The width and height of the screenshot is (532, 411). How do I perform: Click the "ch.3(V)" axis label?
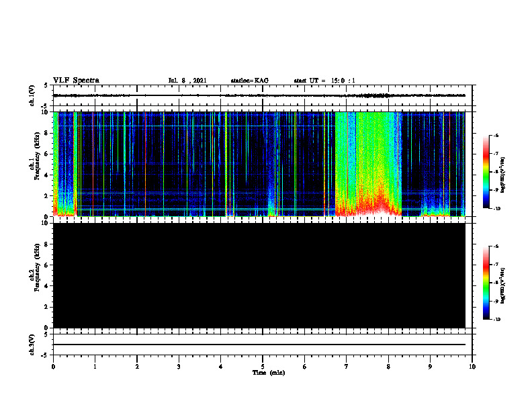(32, 345)
